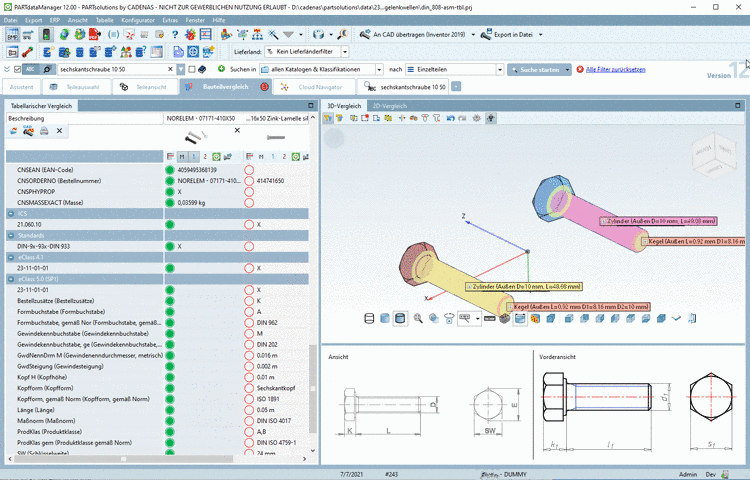
Task: Click the magic wand icon
Action: tap(273, 34)
